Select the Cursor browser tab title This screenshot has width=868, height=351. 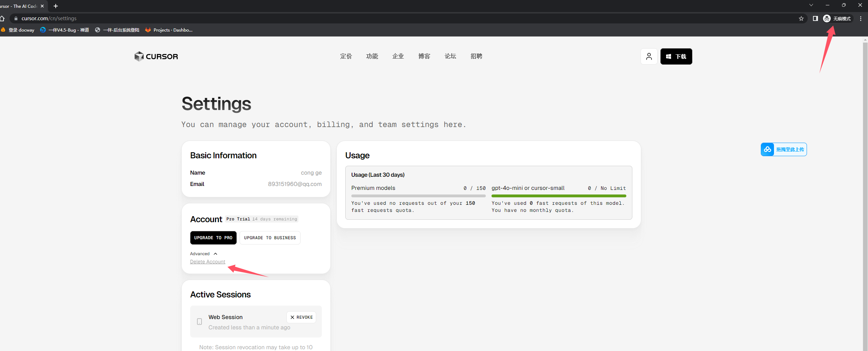click(18, 6)
